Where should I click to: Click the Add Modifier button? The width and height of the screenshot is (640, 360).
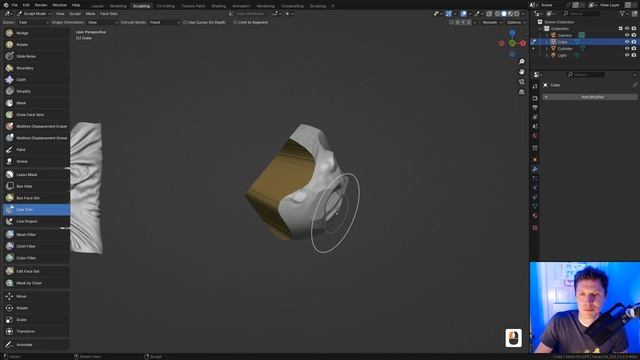(x=590, y=97)
